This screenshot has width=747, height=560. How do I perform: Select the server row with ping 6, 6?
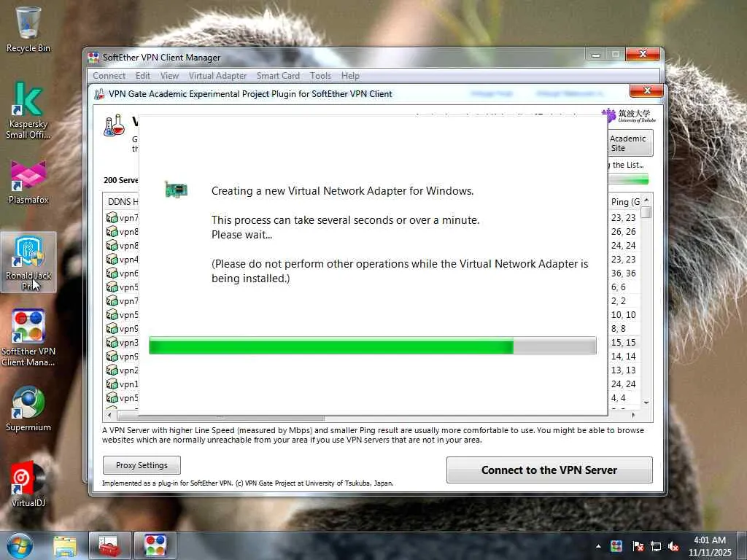(624, 287)
